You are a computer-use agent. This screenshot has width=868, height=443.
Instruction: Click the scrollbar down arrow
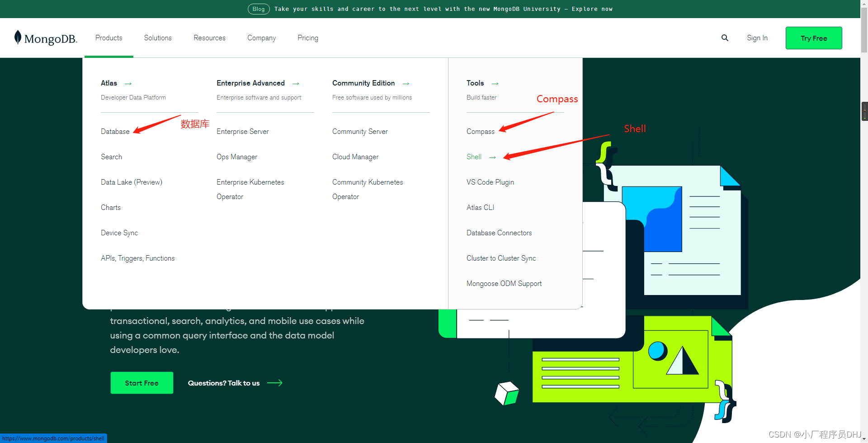pos(864,439)
